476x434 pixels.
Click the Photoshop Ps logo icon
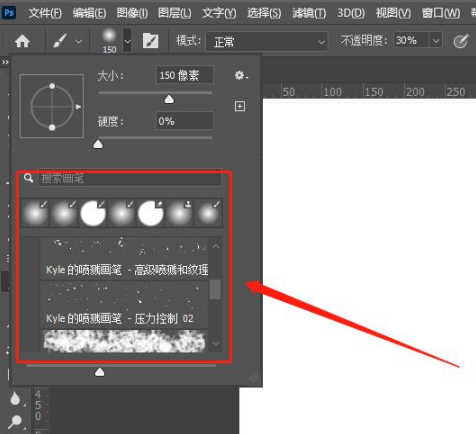tap(9, 13)
